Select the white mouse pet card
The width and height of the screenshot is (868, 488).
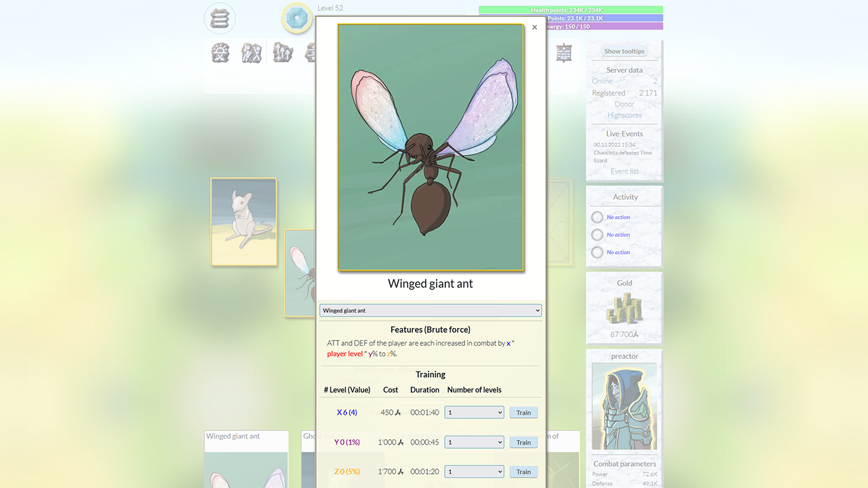coord(243,222)
